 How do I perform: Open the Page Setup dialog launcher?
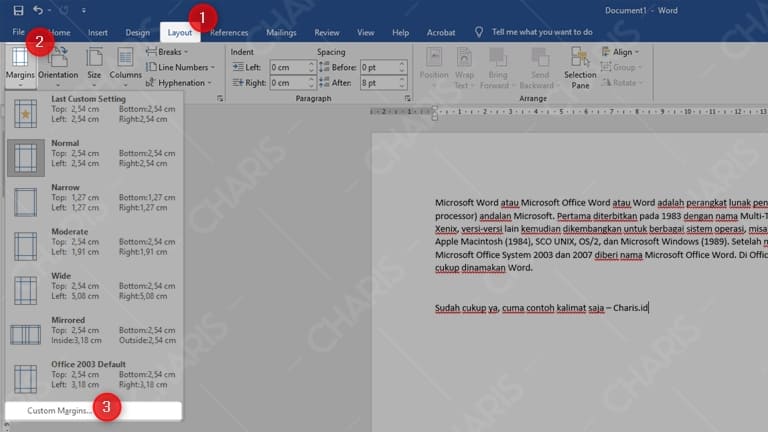(220, 98)
